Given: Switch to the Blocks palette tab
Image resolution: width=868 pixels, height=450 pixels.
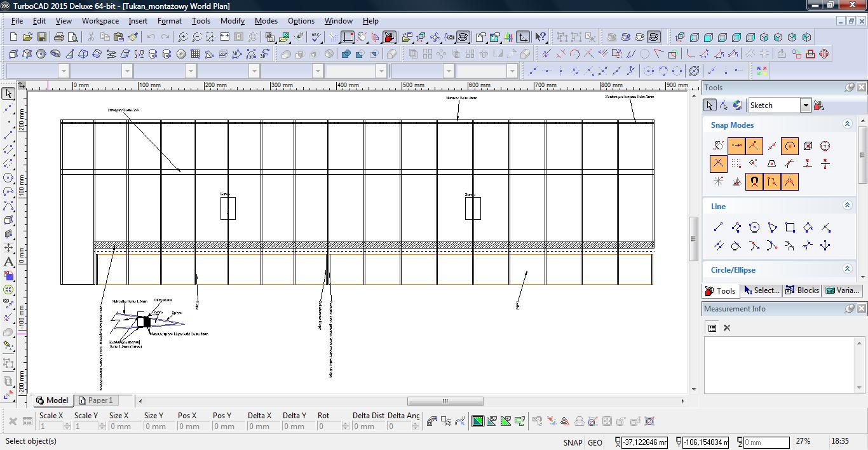Looking at the screenshot, I should point(802,290).
